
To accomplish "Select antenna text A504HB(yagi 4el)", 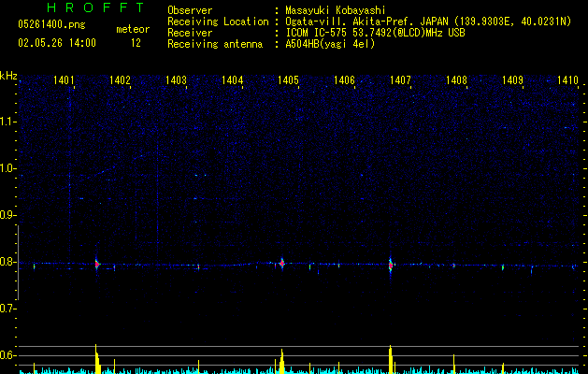I will click(330, 44).
